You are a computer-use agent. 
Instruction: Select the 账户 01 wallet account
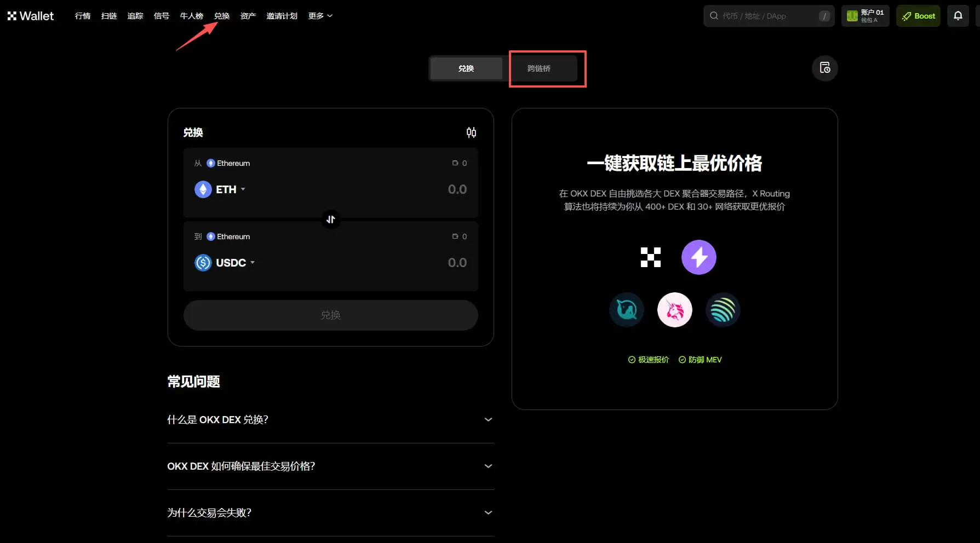click(x=865, y=15)
